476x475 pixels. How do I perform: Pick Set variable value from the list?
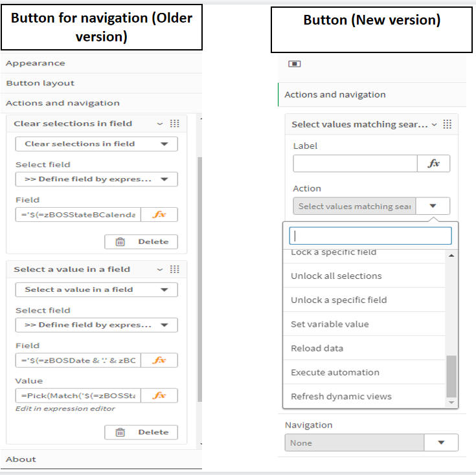click(x=329, y=324)
